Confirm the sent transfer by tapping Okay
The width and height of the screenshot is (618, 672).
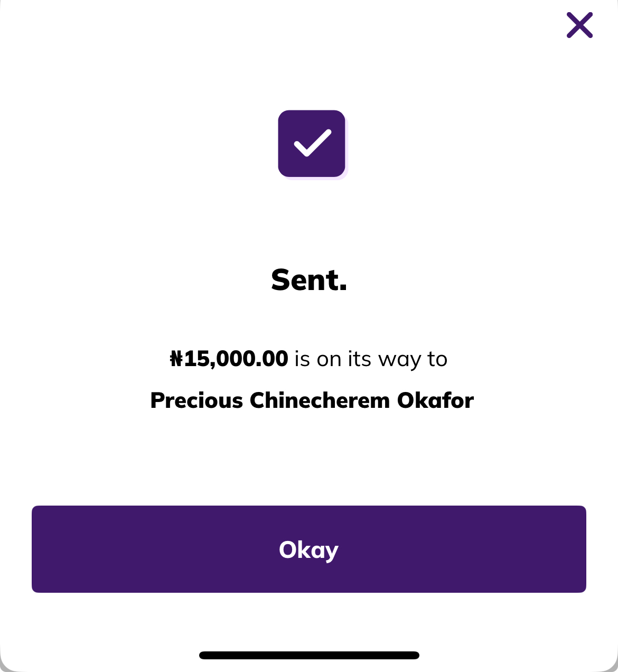[309, 549]
